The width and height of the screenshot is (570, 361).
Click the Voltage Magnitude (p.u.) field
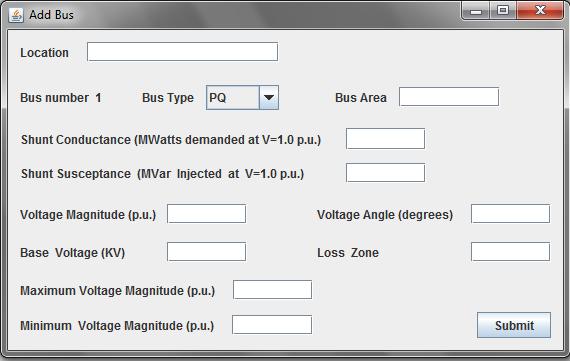click(x=206, y=214)
